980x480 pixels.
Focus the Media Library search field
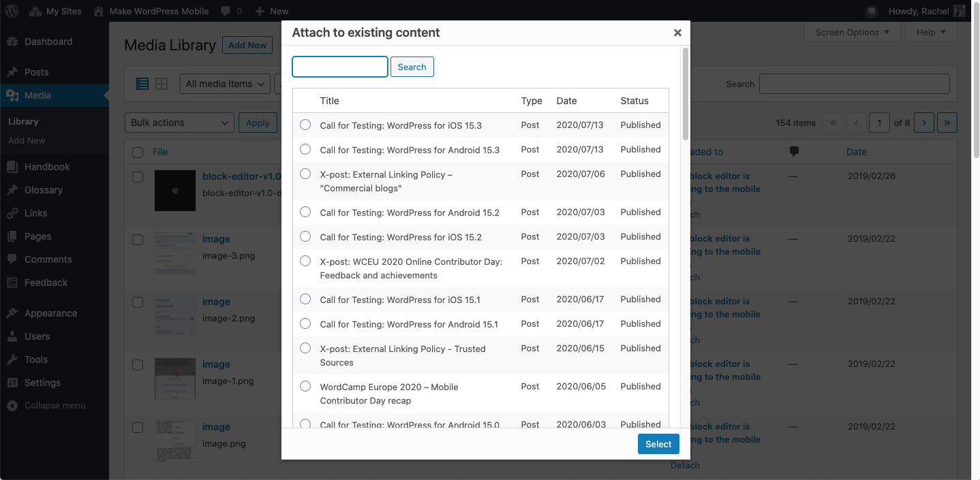point(855,84)
